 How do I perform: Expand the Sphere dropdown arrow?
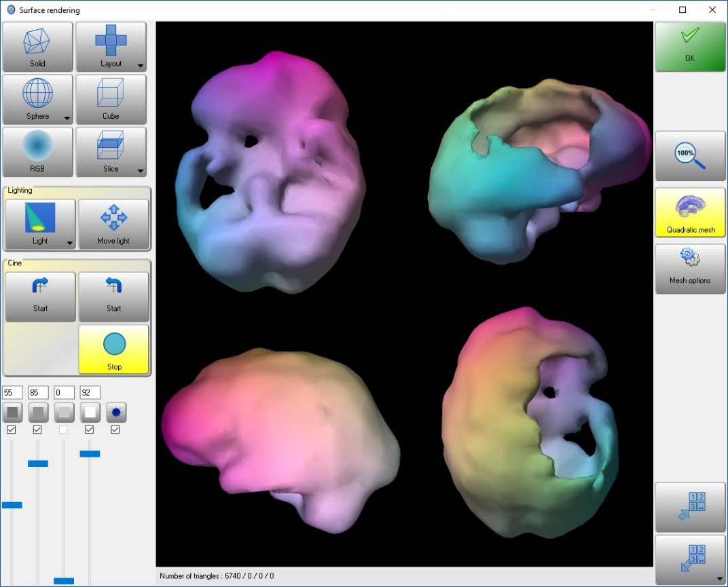tap(67, 118)
